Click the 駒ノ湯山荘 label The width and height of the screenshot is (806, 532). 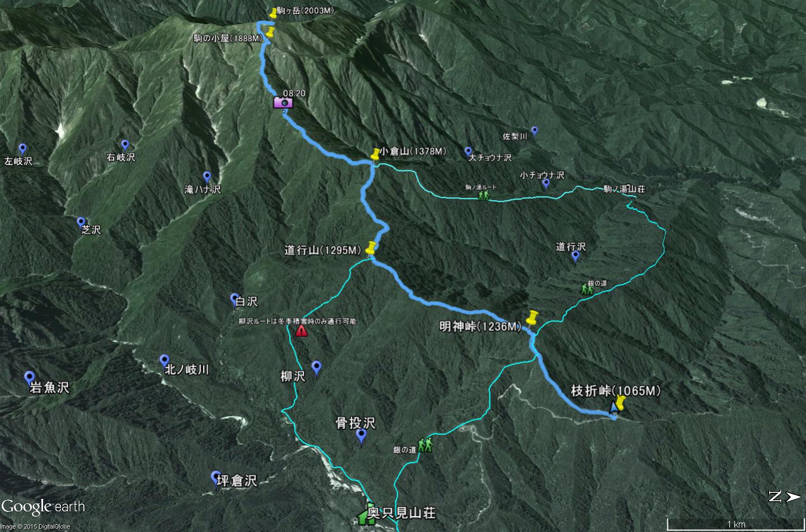(x=624, y=189)
